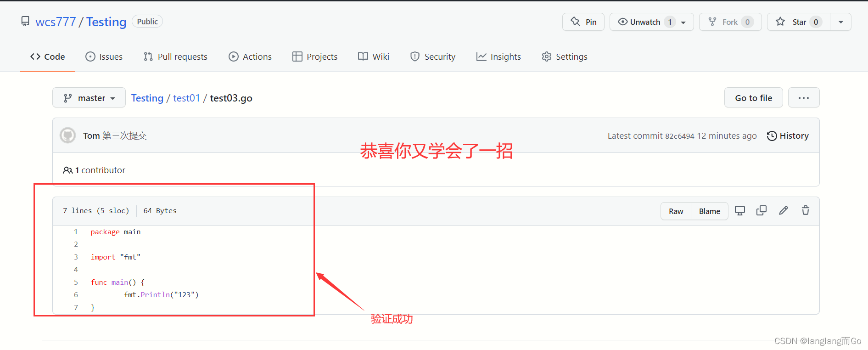Click the history clock icon
The image size is (868, 350).
click(x=772, y=136)
